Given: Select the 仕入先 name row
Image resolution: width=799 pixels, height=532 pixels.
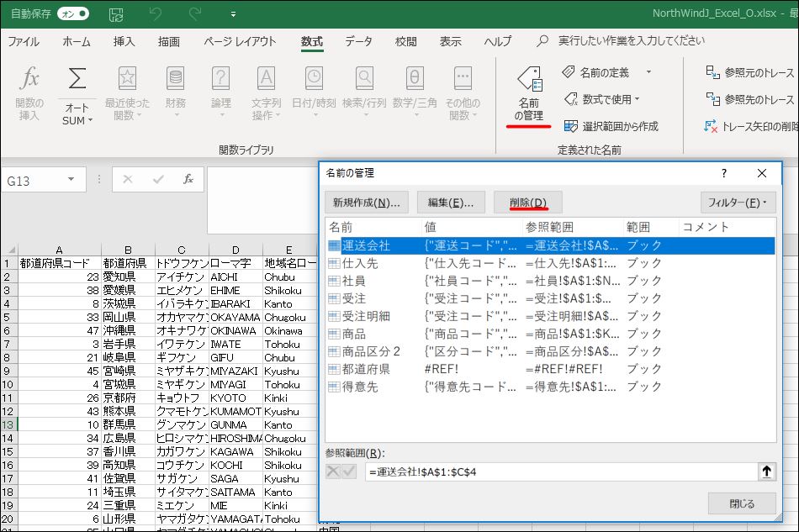Looking at the screenshot, I should [551, 263].
